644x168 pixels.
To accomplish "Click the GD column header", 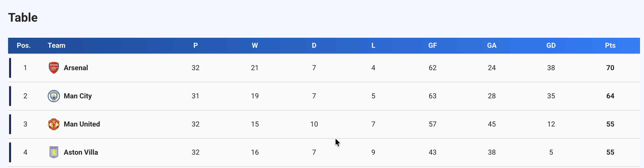I will (551, 46).
